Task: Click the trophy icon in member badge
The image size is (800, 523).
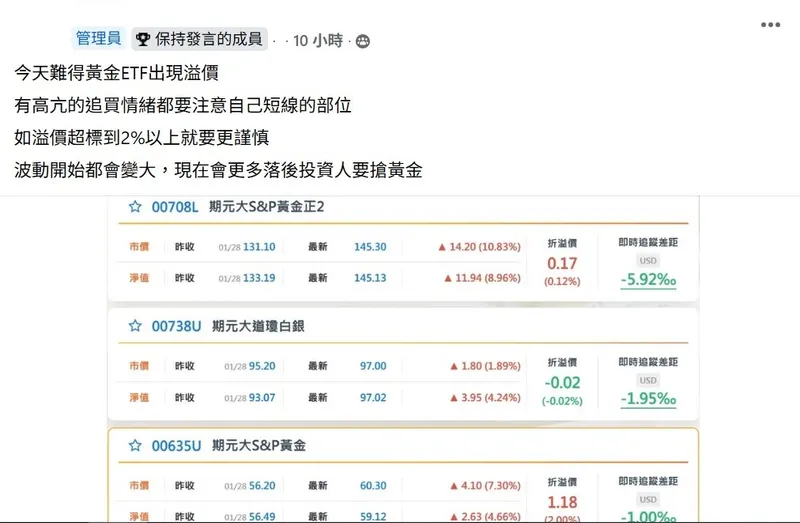Action: 143,39
